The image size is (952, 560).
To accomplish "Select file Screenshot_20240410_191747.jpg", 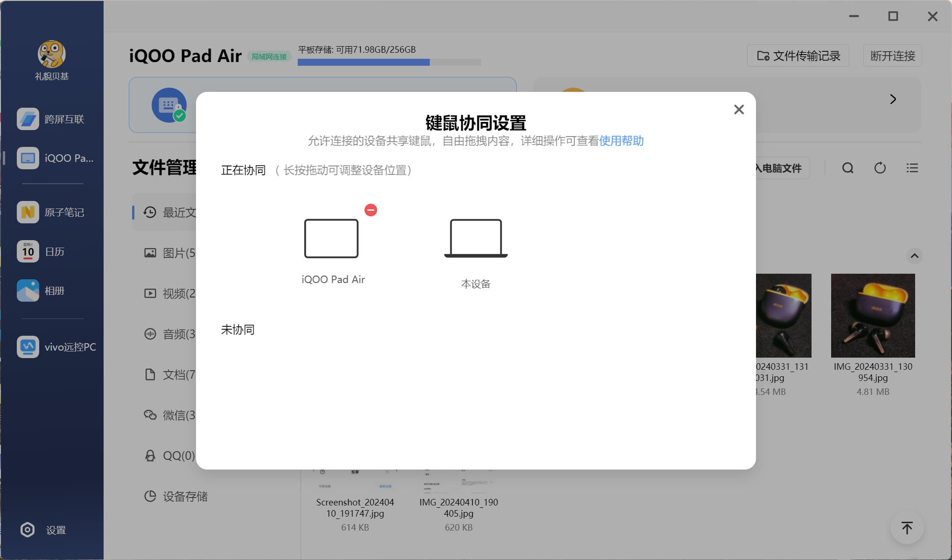I will pos(355,508).
